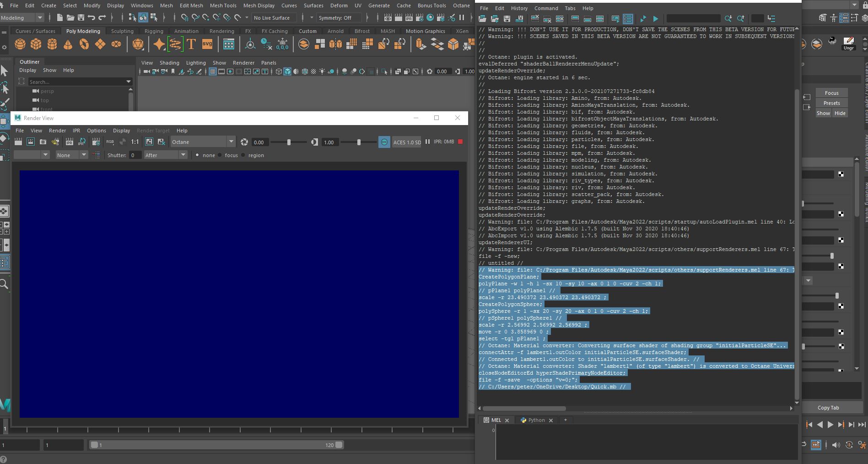Open the No Live Surface field
Screen dimensions: 868x464
point(275,18)
